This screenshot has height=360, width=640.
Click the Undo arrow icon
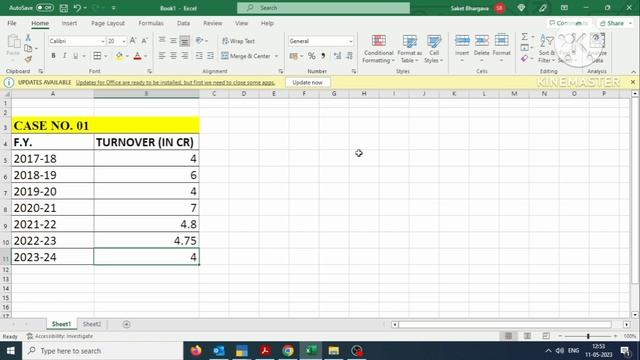(77, 8)
